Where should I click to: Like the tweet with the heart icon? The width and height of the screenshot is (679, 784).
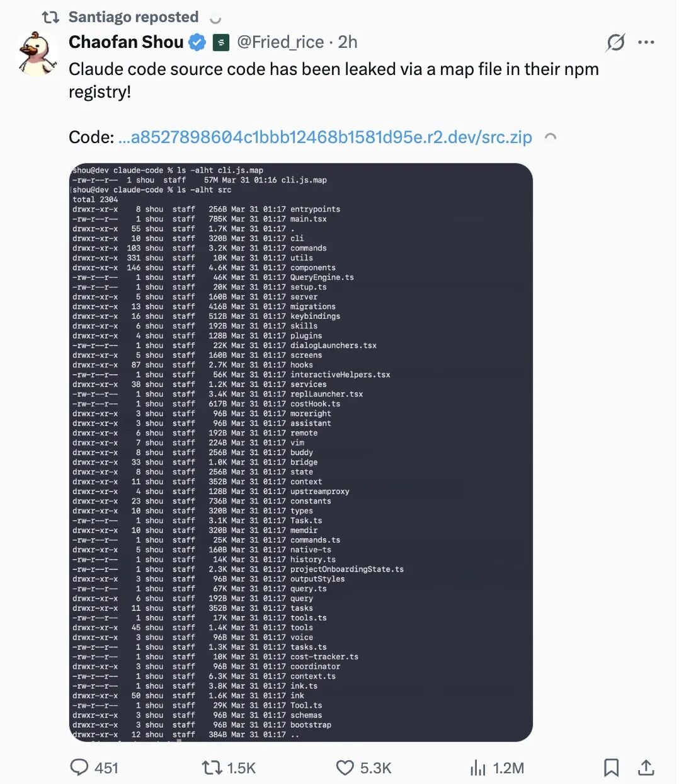pos(345,767)
